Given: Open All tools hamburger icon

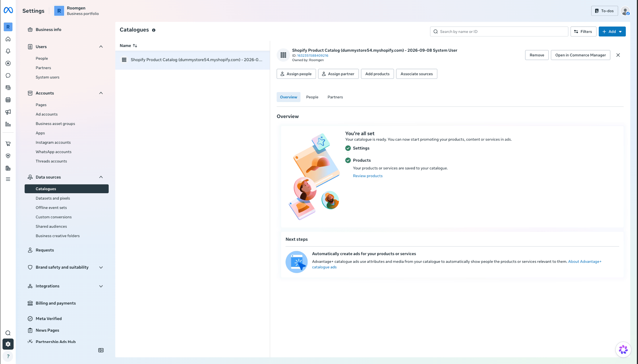Looking at the screenshot, I should point(8,179).
